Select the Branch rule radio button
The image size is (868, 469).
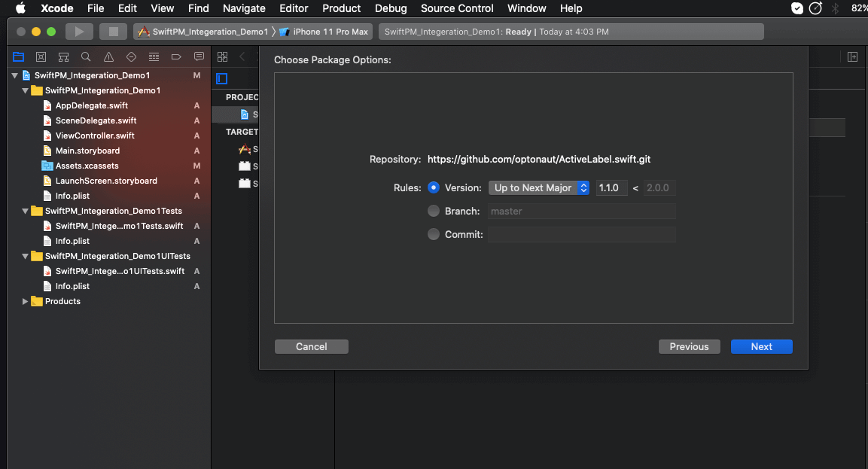click(x=434, y=211)
